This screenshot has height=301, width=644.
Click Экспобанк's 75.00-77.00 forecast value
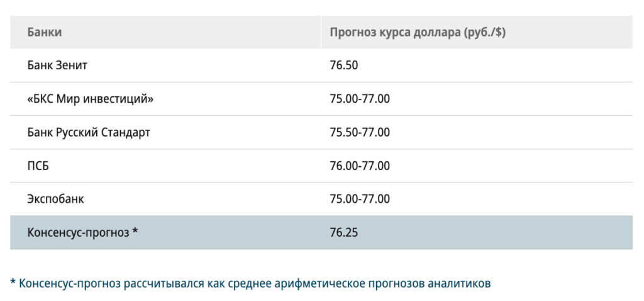click(360, 199)
